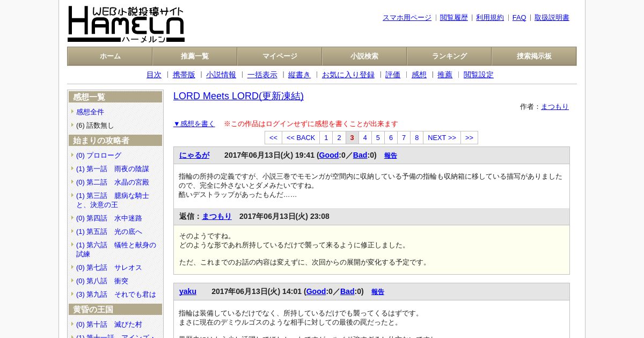Go to the ホーム tab
The height and width of the screenshot is (338, 644).
point(110,56)
